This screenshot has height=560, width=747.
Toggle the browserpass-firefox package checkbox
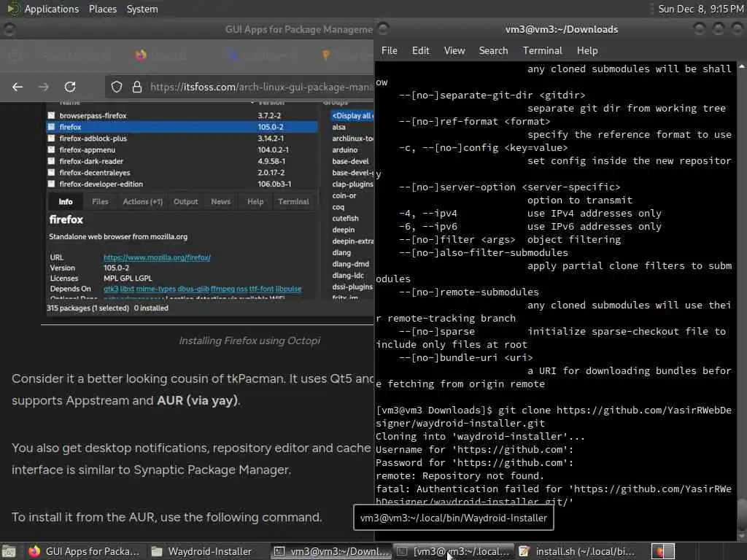pos(52,115)
